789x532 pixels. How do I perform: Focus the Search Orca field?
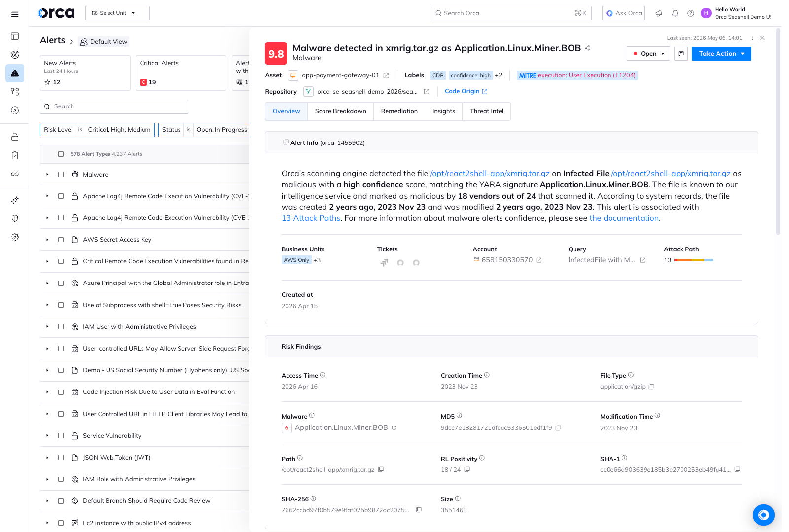(510, 13)
